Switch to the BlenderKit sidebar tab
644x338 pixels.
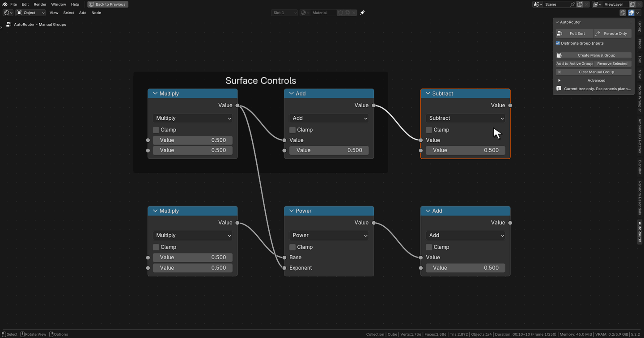(x=640, y=167)
